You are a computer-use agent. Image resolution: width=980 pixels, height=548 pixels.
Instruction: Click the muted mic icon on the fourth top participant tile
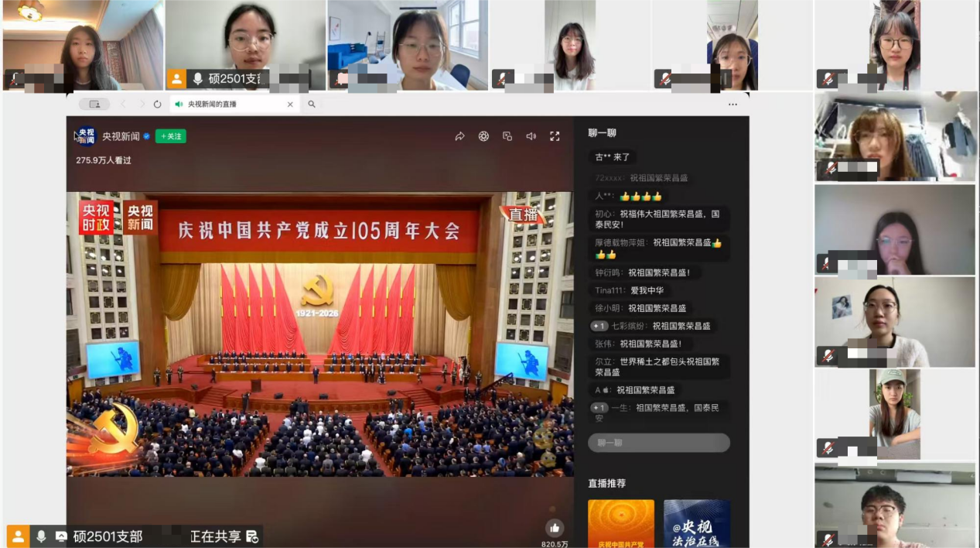tap(503, 79)
